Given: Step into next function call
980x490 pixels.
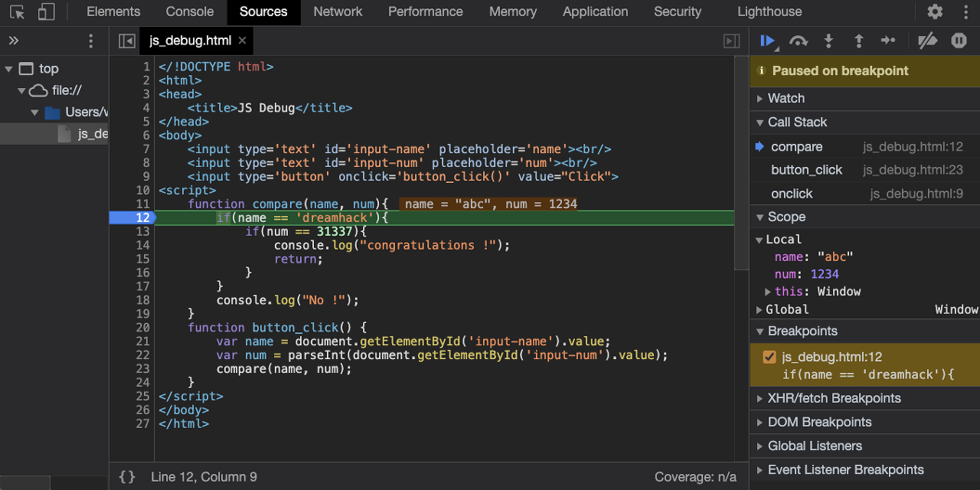Looking at the screenshot, I should (x=828, y=41).
